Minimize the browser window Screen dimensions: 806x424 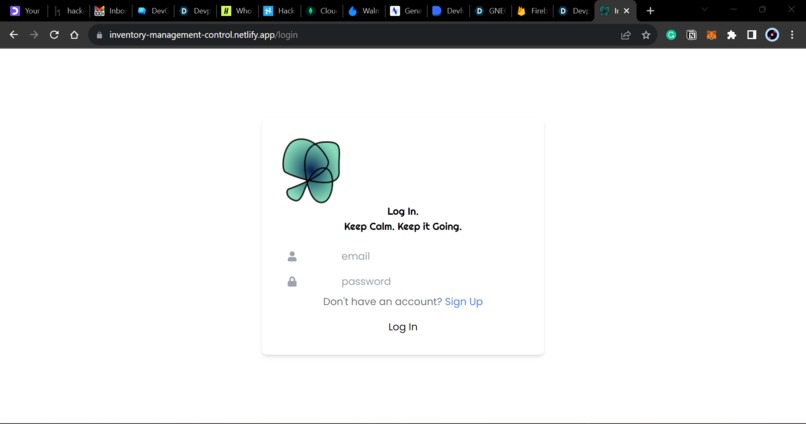734,10
